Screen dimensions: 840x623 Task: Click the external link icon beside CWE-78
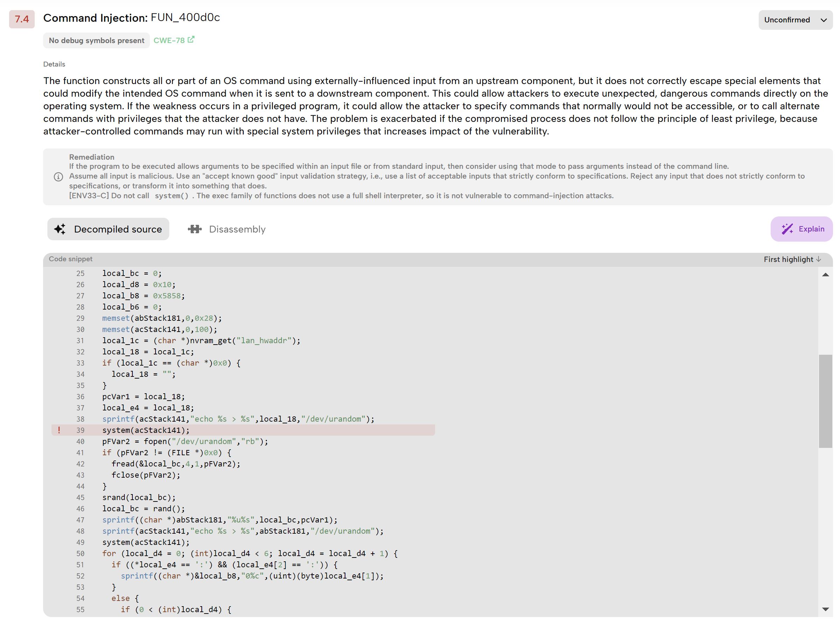[191, 40]
